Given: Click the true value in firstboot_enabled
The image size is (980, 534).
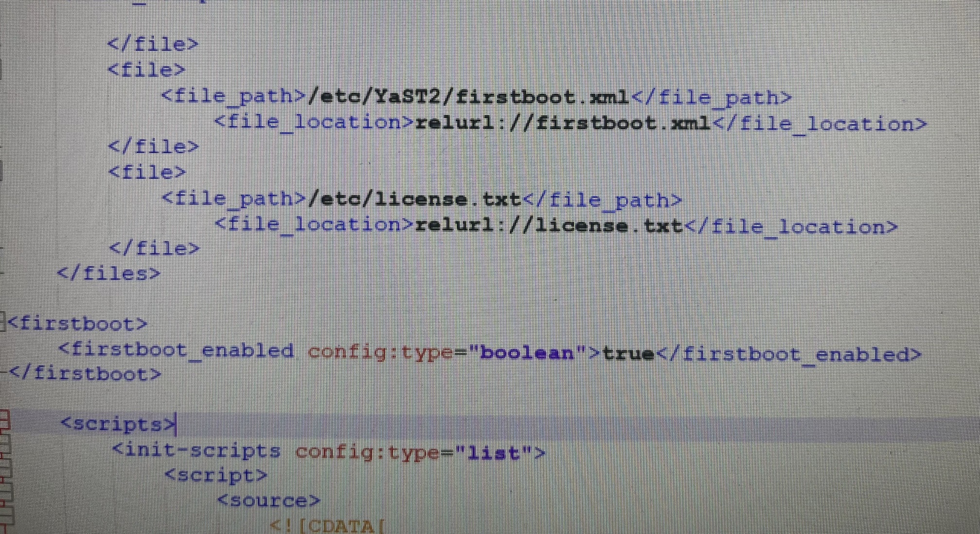Looking at the screenshot, I should pos(628,354).
